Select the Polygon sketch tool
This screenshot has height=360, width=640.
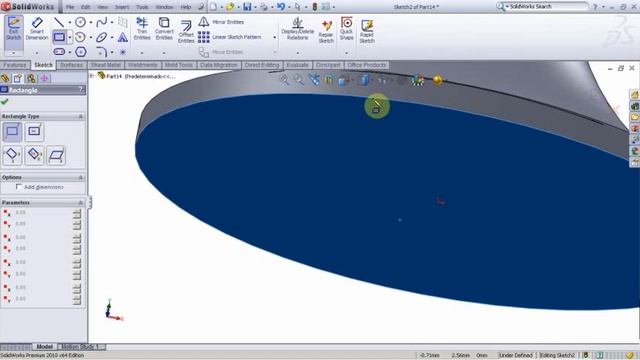point(81,52)
